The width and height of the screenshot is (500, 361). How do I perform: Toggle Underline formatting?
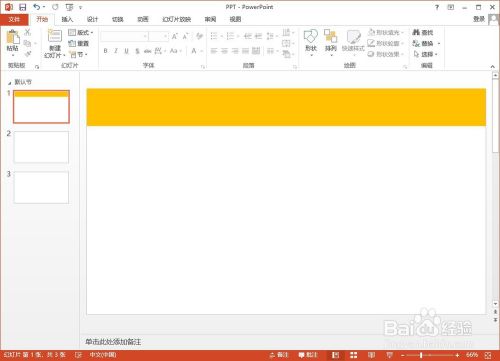coord(126,51)
